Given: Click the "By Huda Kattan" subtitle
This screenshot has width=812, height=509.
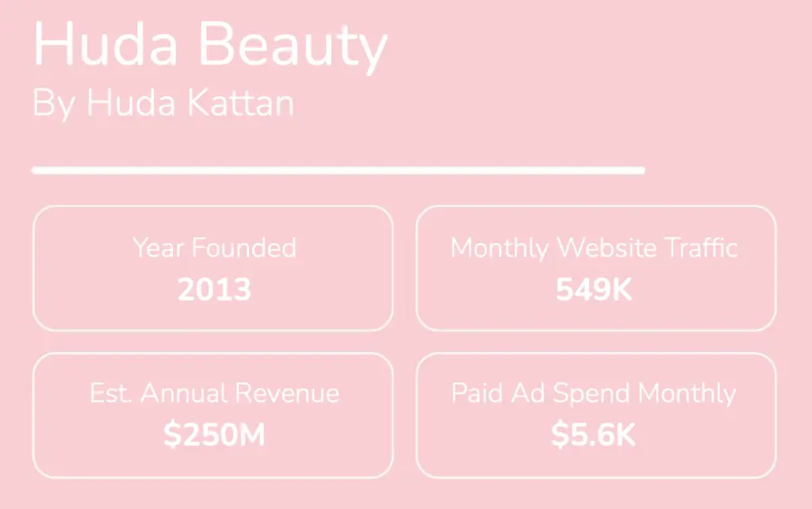Looking at the screenshot, I should (x=163, y=104).
